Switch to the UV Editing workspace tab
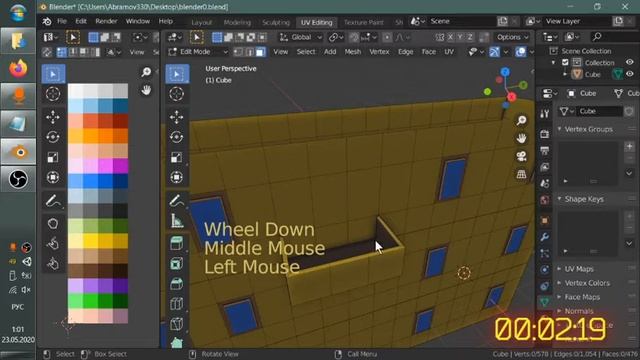 coord(316,22)
